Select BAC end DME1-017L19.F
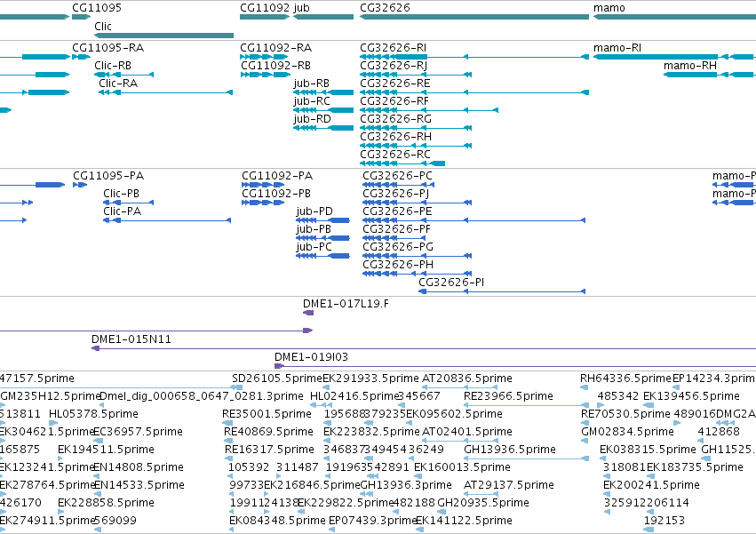This screenshot has width=756, height=534. pos(308,313)
